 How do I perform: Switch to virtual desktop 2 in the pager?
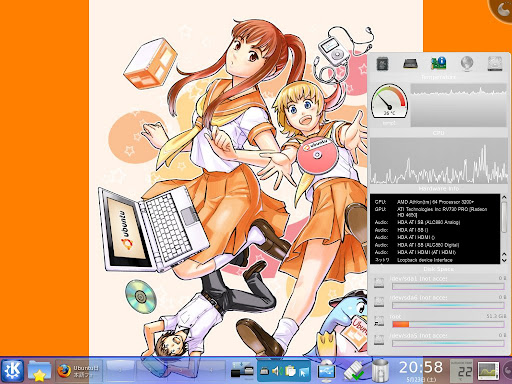pos(151,370)
